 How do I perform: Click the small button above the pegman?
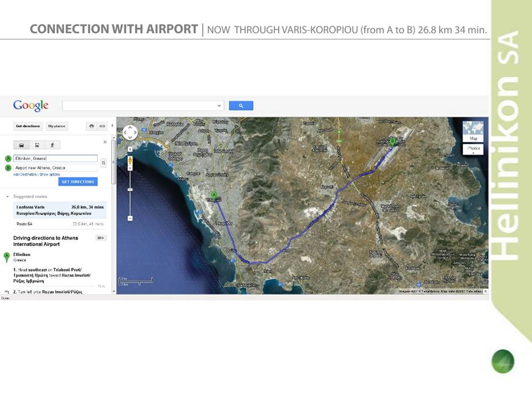130,149
